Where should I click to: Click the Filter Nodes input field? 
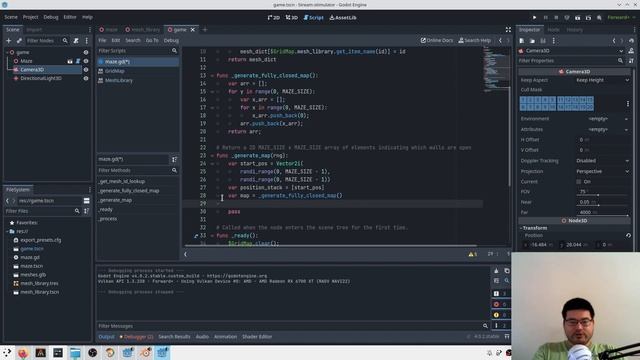click(x=47, y=41)
